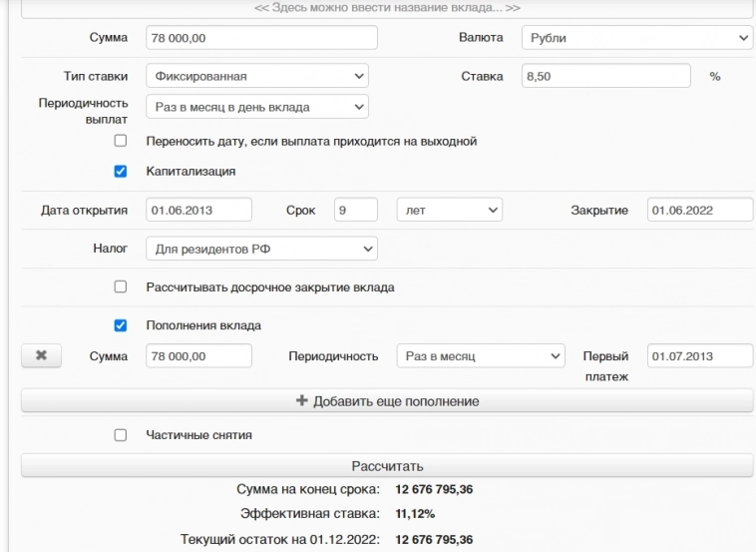Toggle the Капитализация checkbox
The height and width of the screenshot is (552, 756).
(121, 171)
